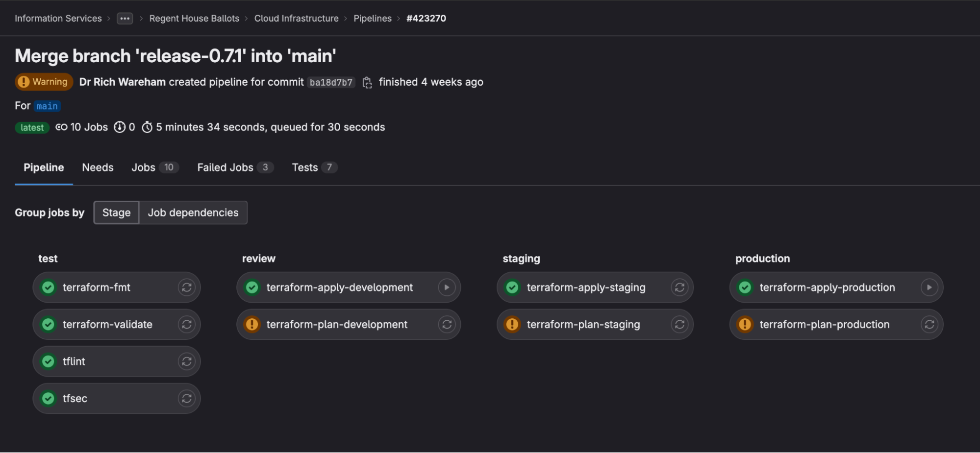Open commit ba18d7b7 link
Viewport: 980px width, 453px height.
click(331, 82)
